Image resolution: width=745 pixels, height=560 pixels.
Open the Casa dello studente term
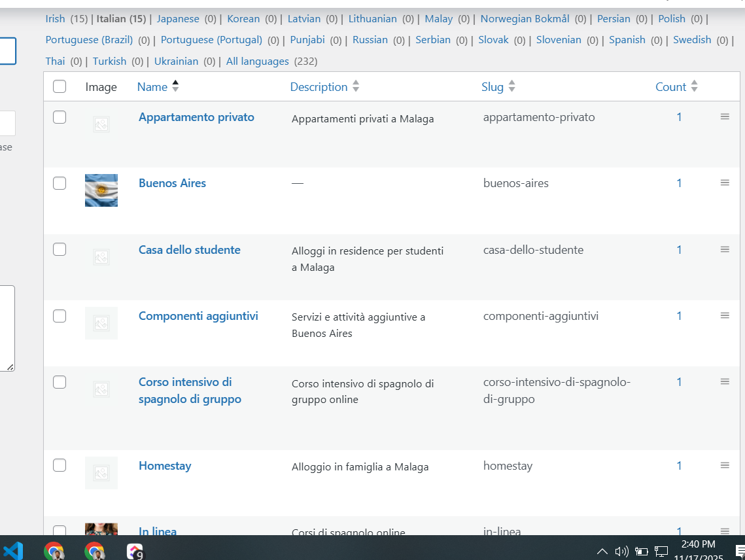coord(189,250)
